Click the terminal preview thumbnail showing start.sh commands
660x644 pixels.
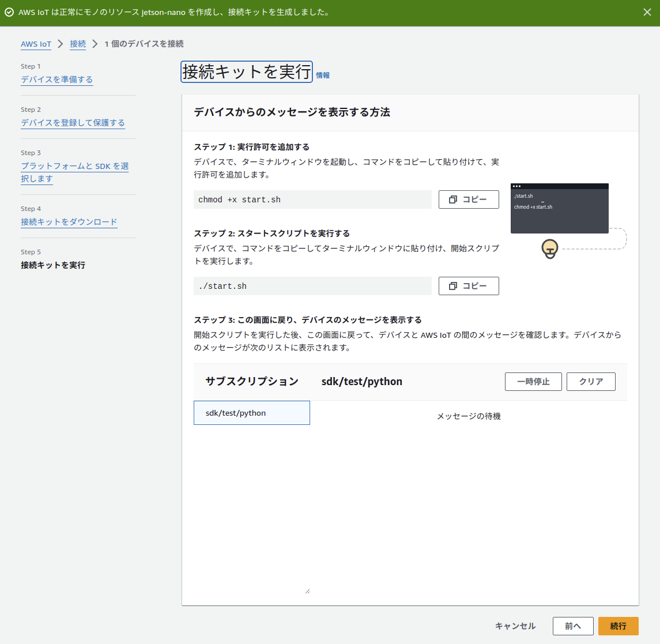[559, 208]
